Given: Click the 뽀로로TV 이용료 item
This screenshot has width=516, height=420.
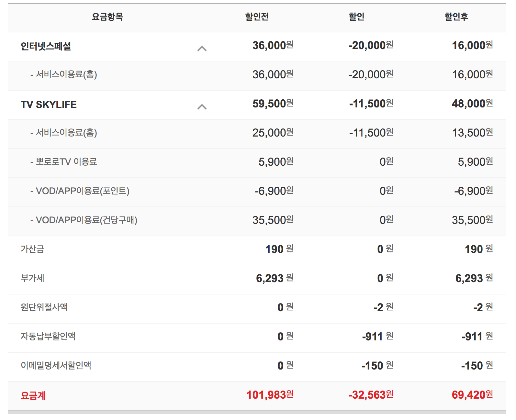Looking at the screenshot, I should 66,161.
